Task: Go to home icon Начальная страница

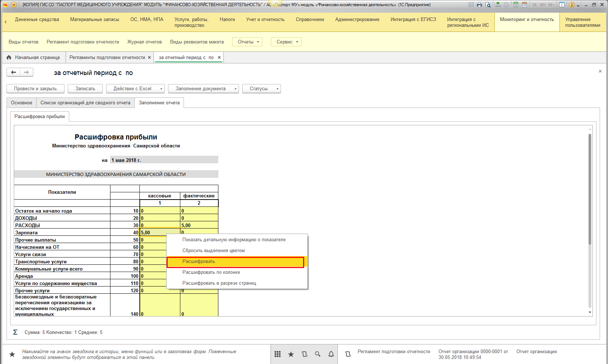Action: coord(9,57)
